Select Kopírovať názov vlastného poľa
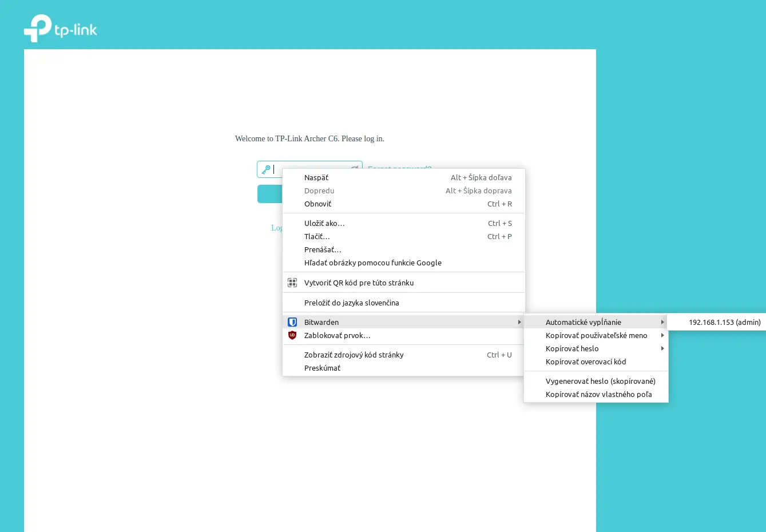766x532 pixels. 596,394
